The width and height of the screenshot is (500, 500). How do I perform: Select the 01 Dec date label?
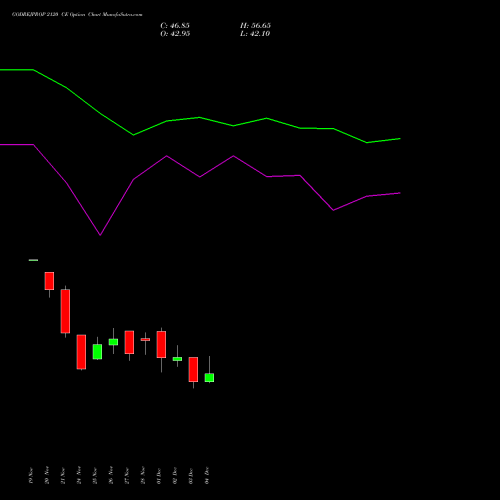click(159, 476)
